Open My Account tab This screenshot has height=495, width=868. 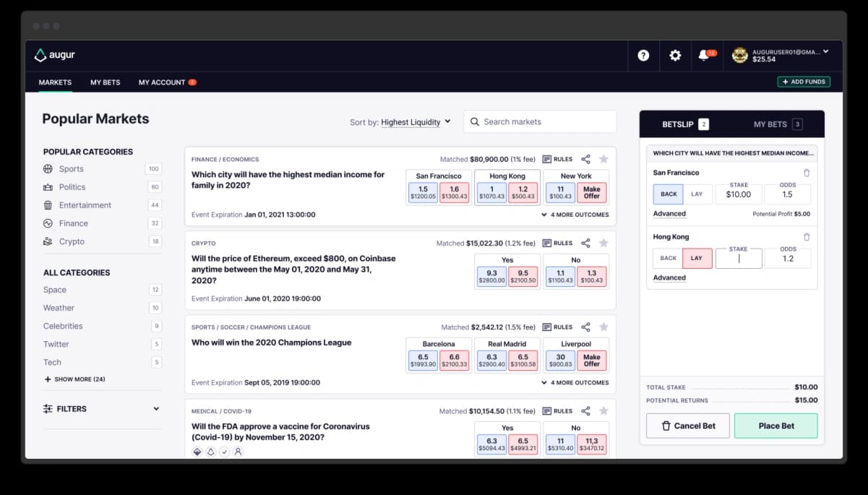pyautogui.click(x=162, y=82)
